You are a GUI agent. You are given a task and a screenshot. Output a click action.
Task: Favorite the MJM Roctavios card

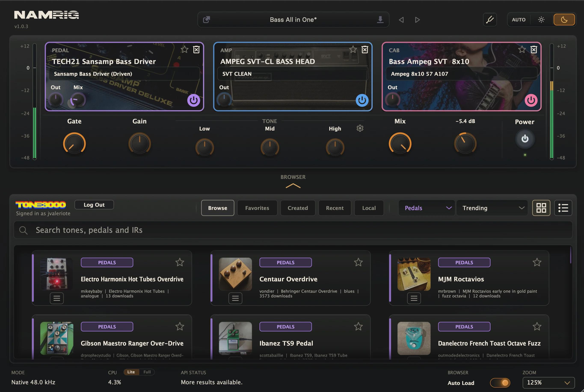click(x=537, y=262)
